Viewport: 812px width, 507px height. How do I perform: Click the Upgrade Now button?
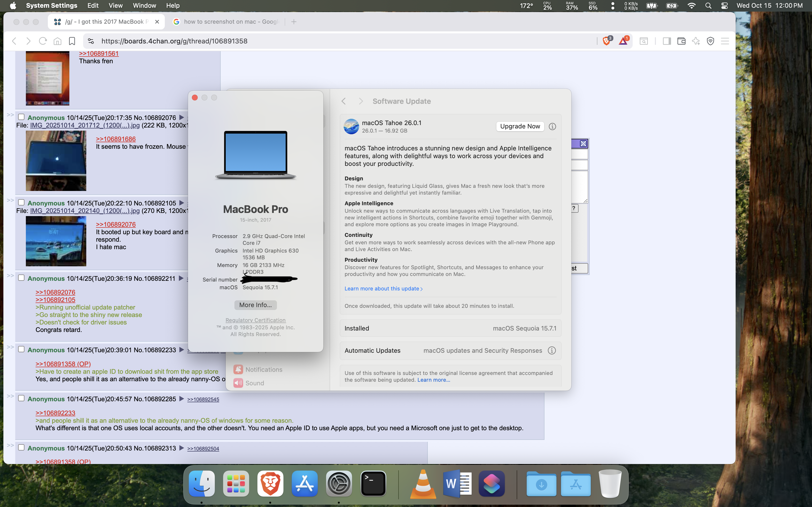click(x=520, y=127)
